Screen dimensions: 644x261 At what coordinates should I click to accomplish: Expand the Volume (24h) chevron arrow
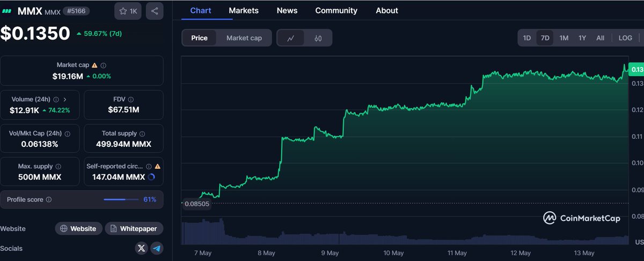click(x=65, y=99)
